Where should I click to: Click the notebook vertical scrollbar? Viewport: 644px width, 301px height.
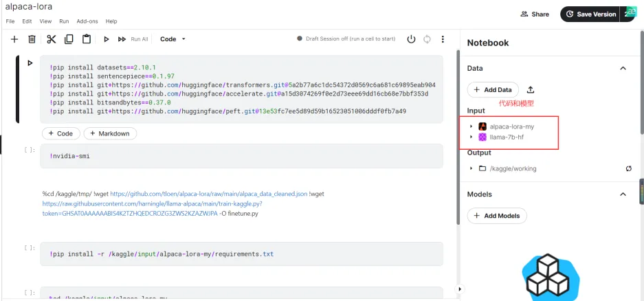click(x=458, y=137)
